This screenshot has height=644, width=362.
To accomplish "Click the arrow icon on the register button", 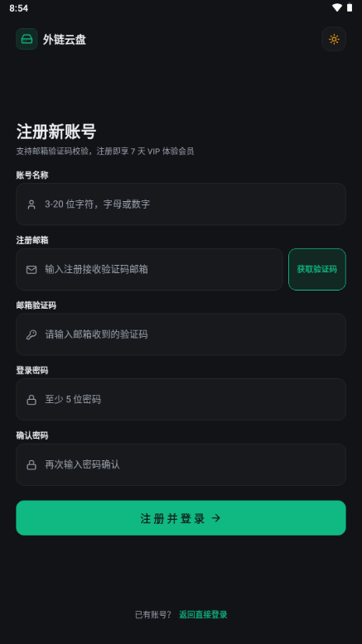I will pyautogui.click(x=215, y=518).
